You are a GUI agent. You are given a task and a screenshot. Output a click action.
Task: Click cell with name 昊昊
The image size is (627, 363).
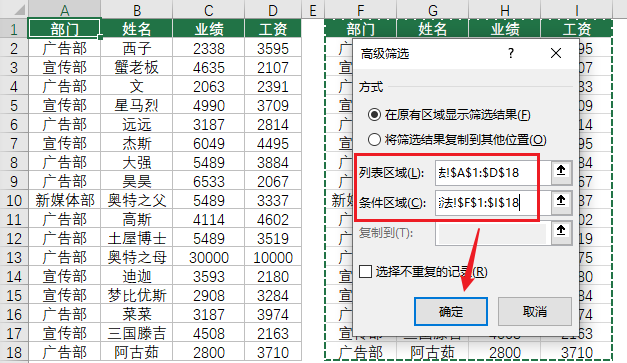point(137,182)
